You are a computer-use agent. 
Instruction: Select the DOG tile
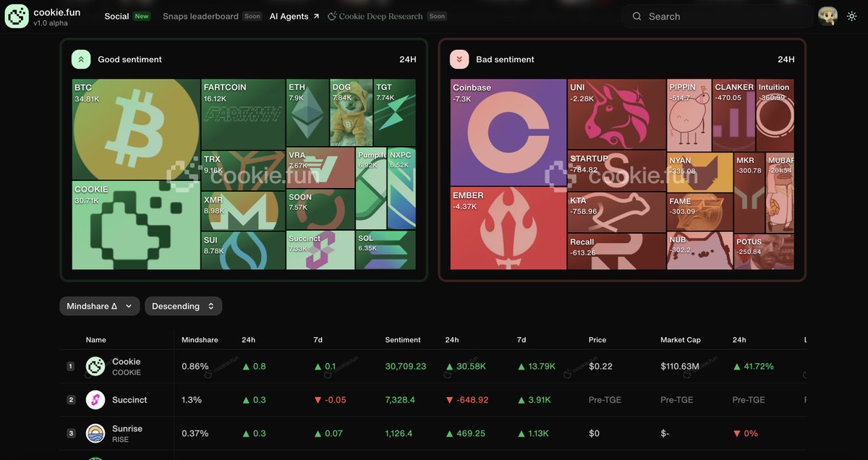[352, 112]
